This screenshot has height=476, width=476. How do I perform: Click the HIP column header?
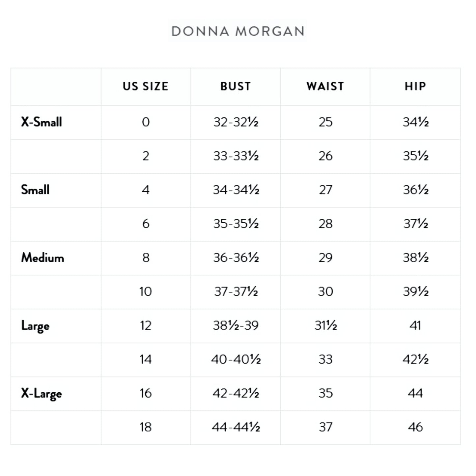tap(415, 86)
